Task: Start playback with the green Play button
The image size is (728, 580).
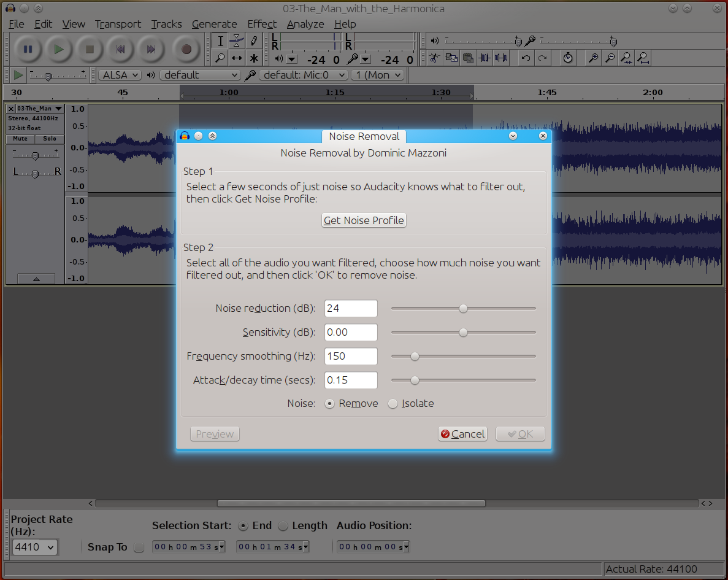Action: tap(58, 49)
